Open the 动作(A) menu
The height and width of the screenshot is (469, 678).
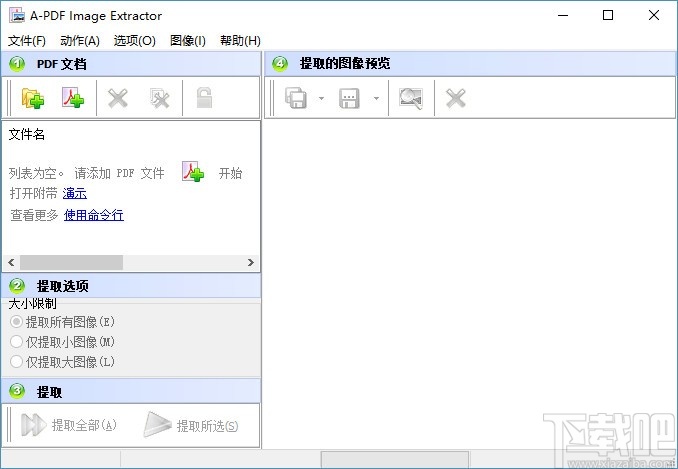tap(80, 41)
